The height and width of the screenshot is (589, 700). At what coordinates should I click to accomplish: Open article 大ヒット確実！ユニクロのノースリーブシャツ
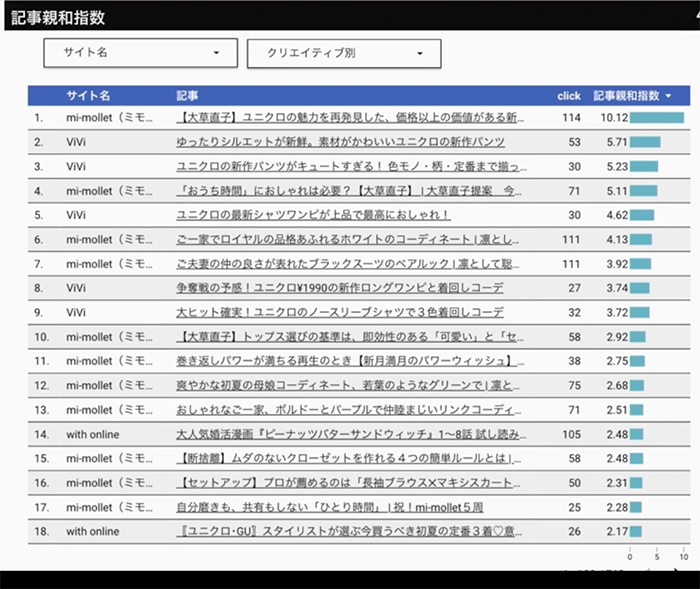coord(340,312)
